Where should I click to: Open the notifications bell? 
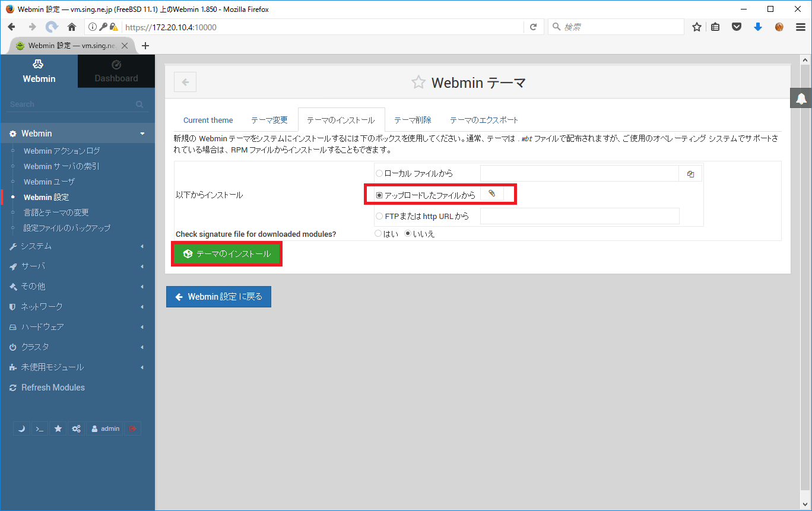[801, 99]
